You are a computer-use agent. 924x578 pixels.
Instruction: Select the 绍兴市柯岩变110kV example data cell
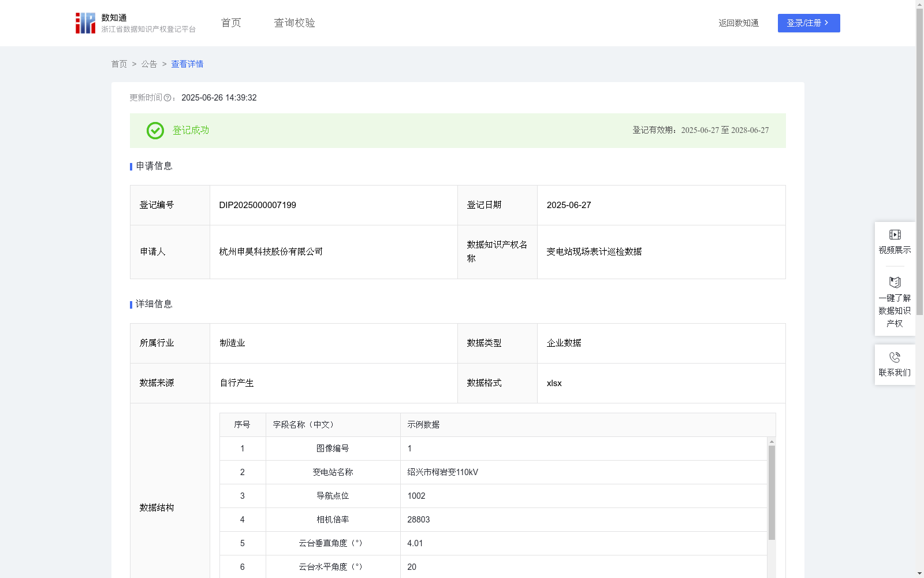(442, 472)
